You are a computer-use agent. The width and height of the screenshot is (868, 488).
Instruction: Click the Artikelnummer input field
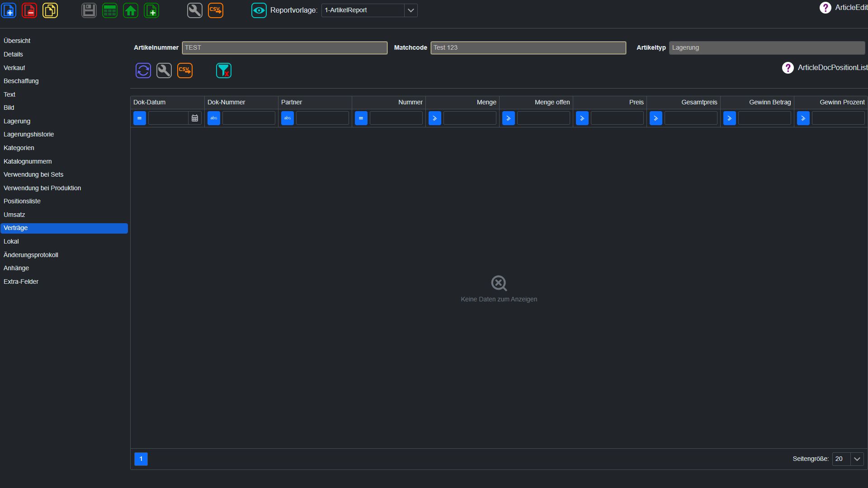coord(285,48)
